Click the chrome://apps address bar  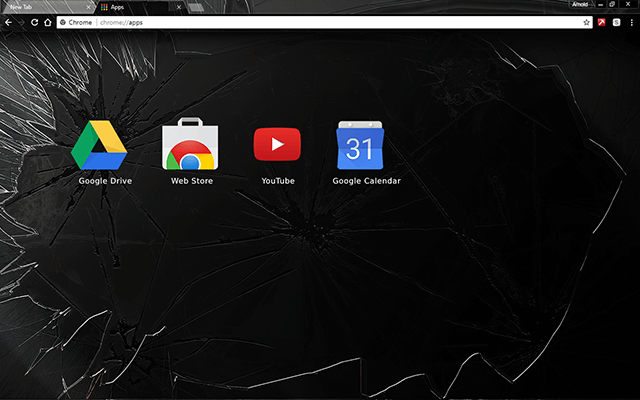[300, 22]
